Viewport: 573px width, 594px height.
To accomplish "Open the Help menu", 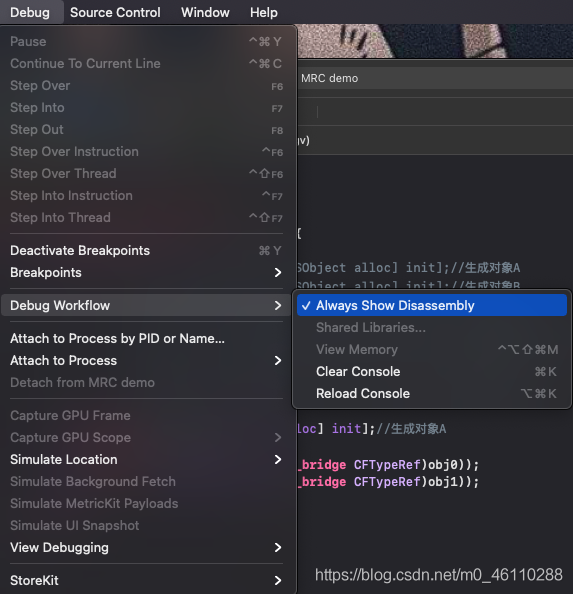I will coord(264,13).
